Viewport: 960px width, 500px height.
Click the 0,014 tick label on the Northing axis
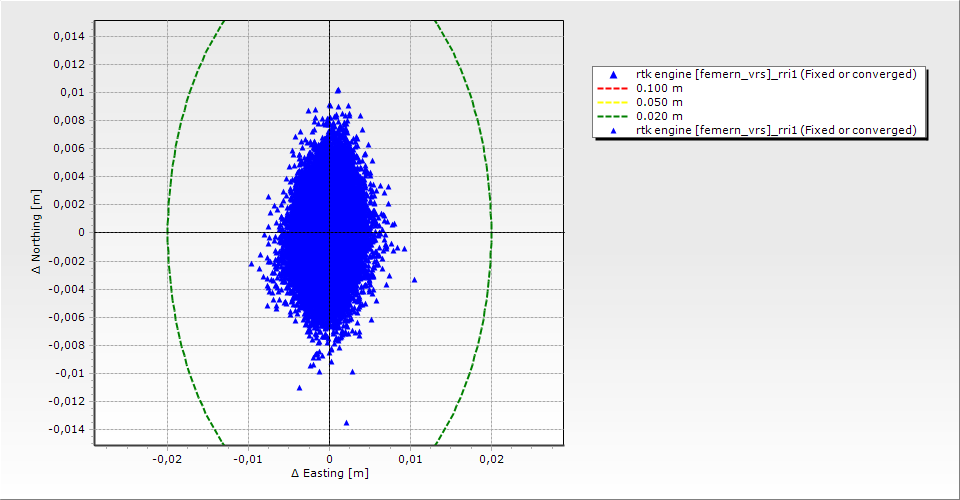[70, 36]
